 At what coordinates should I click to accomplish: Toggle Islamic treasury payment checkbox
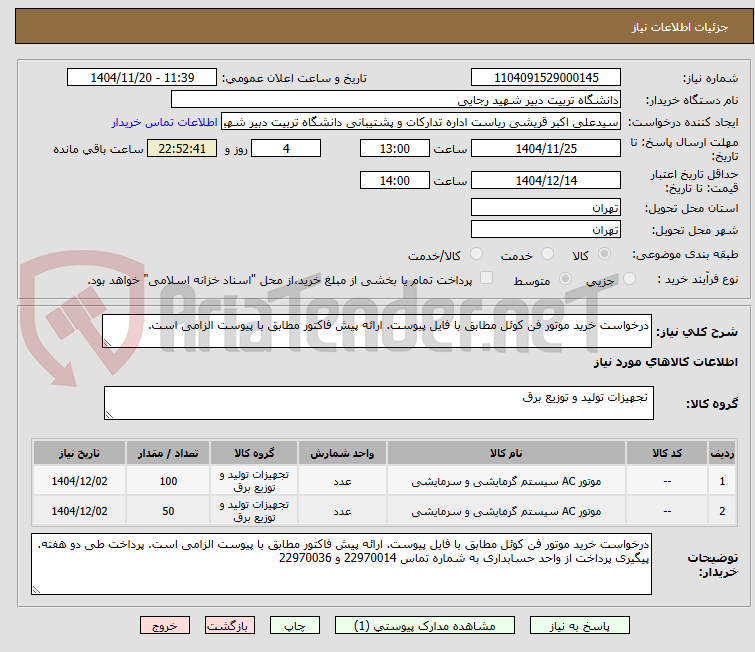(487, 278)
